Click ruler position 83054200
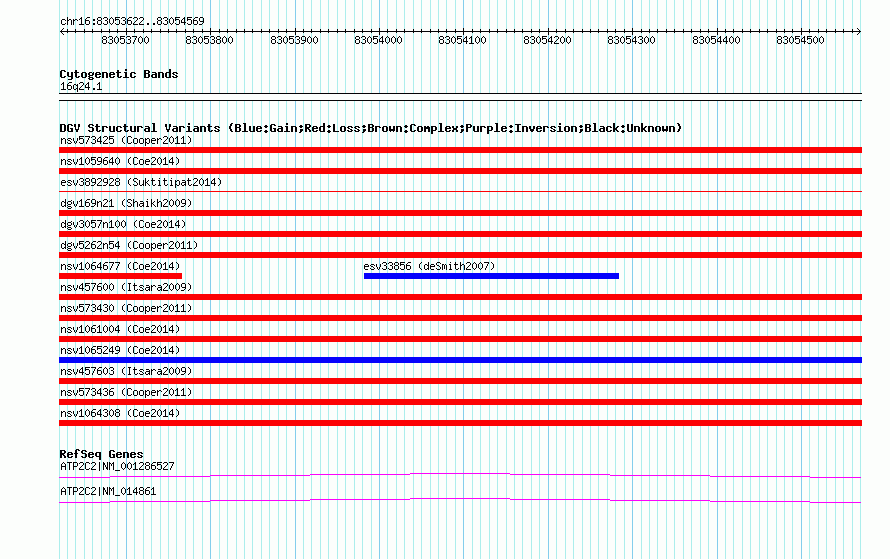The height and width of the screenshot is (559, 890). 547,40
